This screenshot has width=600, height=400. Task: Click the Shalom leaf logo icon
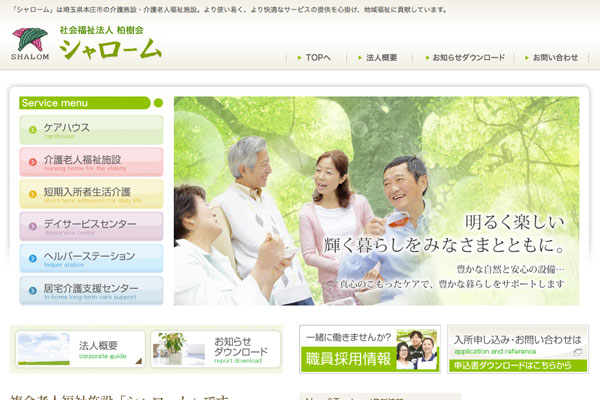point(30,41)
